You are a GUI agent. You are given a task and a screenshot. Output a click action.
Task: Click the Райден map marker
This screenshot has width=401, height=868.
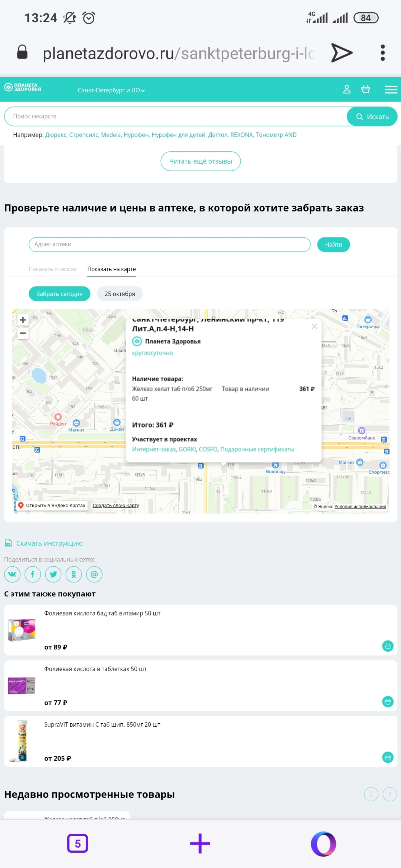(58, 417)
